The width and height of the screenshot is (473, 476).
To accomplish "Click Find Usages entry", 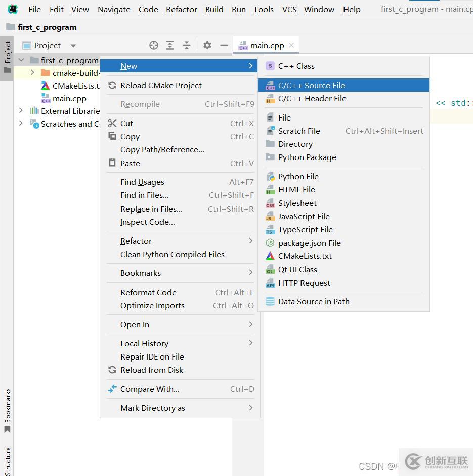I will click(x=180, y=182).
